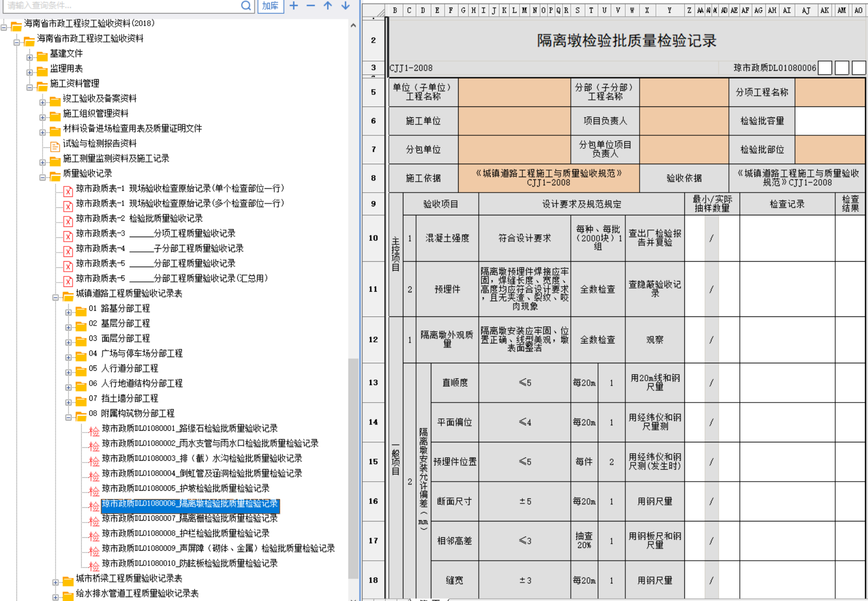Image resolution: width=868 pixels, height=601 pixels.
Task: Open 琼市政质表-2 检验批质量验收记录 document
Action: [138, 218]
